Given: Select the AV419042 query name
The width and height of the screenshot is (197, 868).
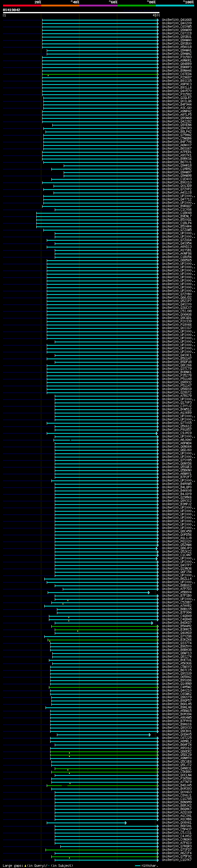Looking at the screenshot, I should point(11,10).
